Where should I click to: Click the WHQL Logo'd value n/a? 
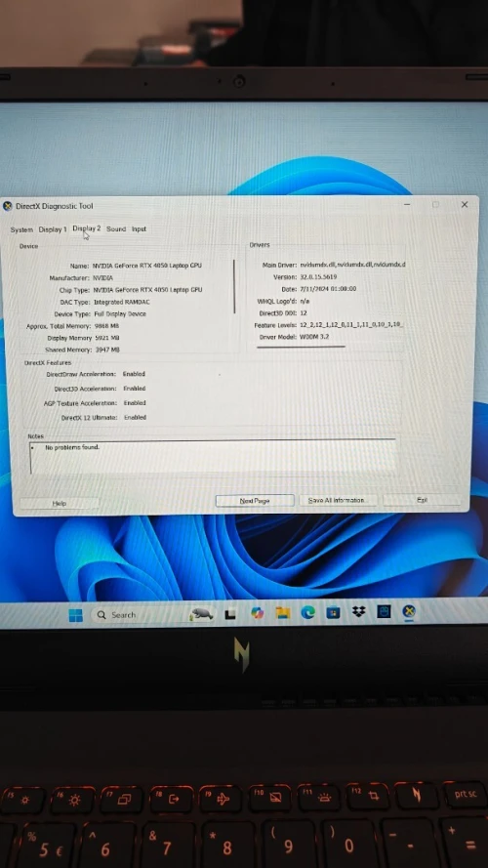[305, 301]
